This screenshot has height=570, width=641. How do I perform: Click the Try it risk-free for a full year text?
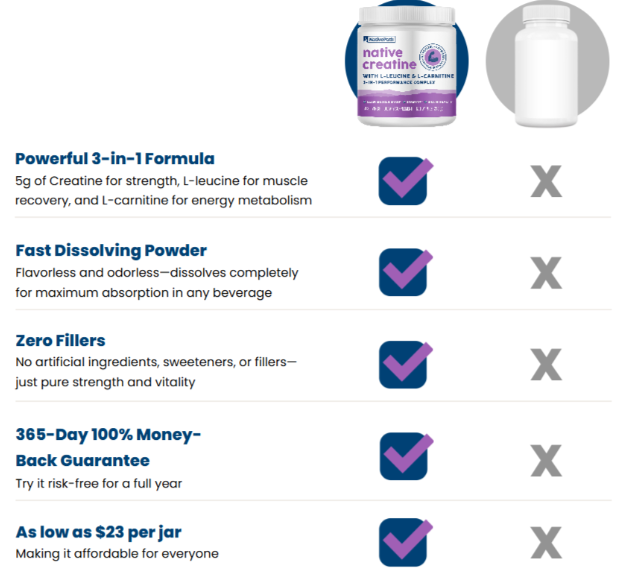click(98, 483)
